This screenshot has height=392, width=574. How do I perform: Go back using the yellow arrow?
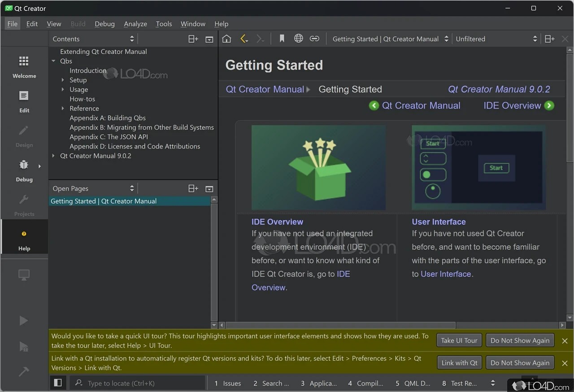(x=244, y=39)
